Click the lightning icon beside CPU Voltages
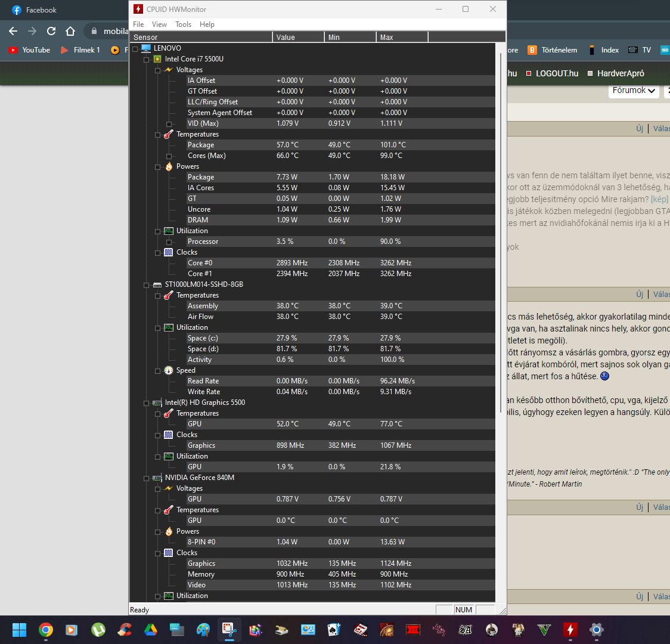The width and height of the screenshot is (670, 644). [x=169, y=70]
